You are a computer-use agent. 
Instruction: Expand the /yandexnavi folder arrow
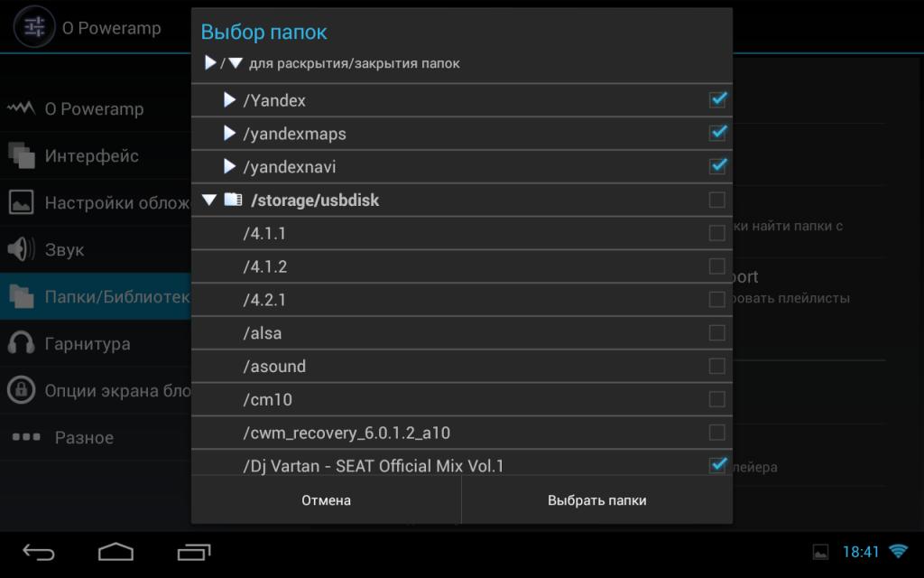(229, 166)
